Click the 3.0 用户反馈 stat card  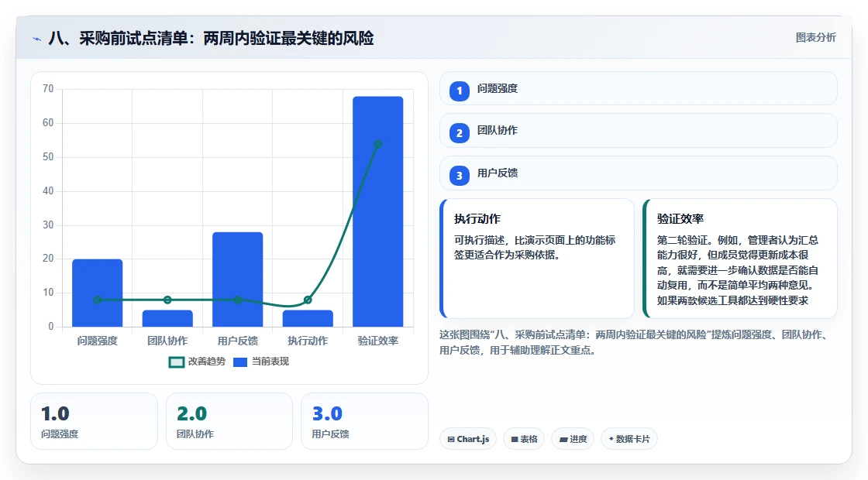click(364, 421)
